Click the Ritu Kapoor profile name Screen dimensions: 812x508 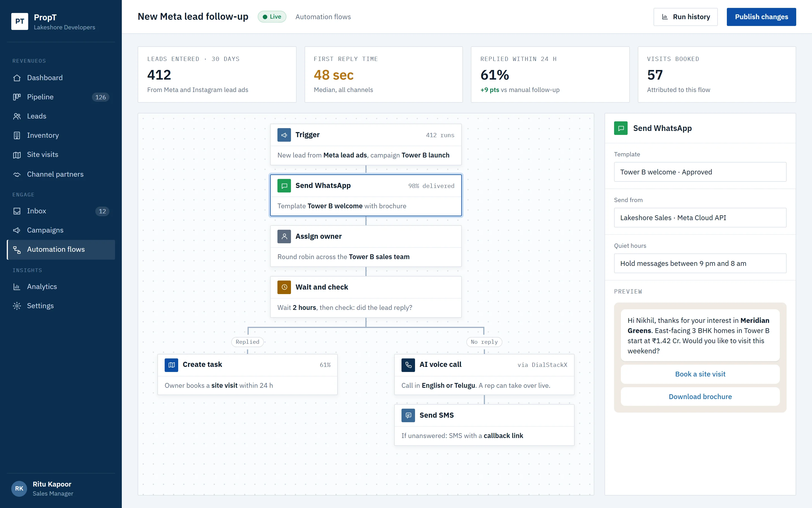pos(52,484)
